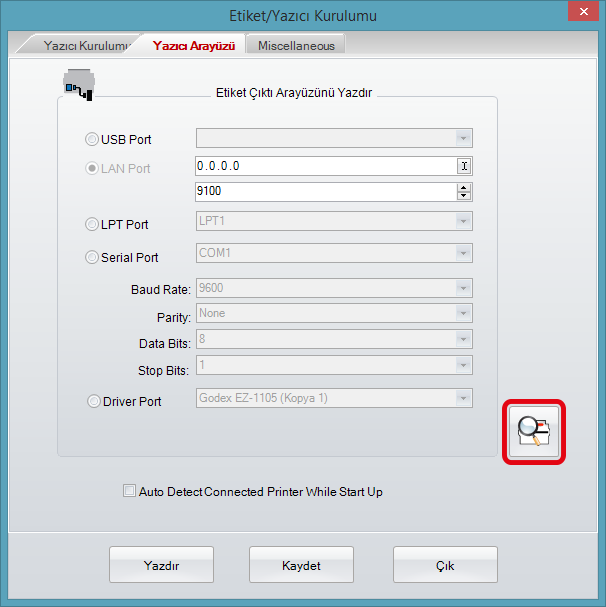Choose the Serial Port option
606x607 pixels.
click(93, 257)
